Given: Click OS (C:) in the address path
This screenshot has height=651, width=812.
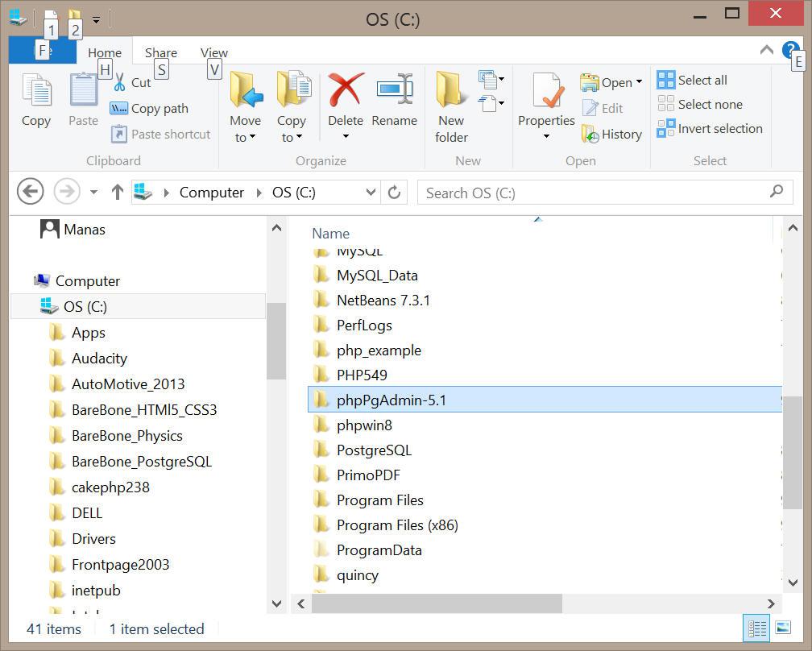Looking at the screenshot, I should 294,193.
